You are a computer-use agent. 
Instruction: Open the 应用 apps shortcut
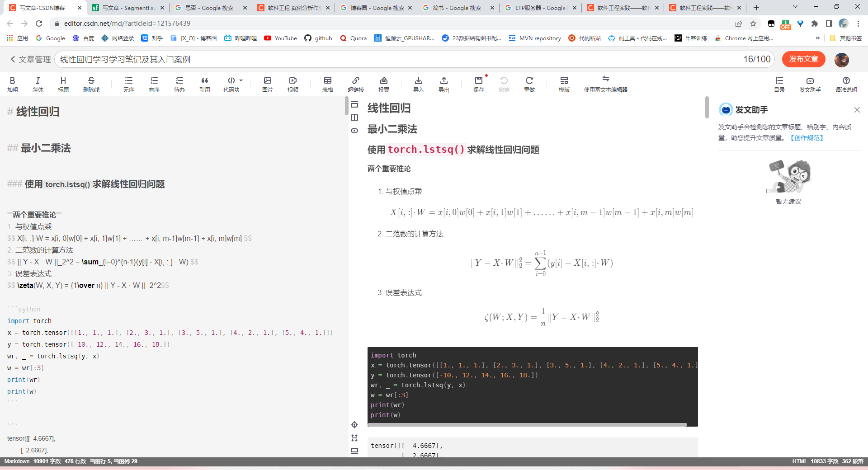[17, 38]
